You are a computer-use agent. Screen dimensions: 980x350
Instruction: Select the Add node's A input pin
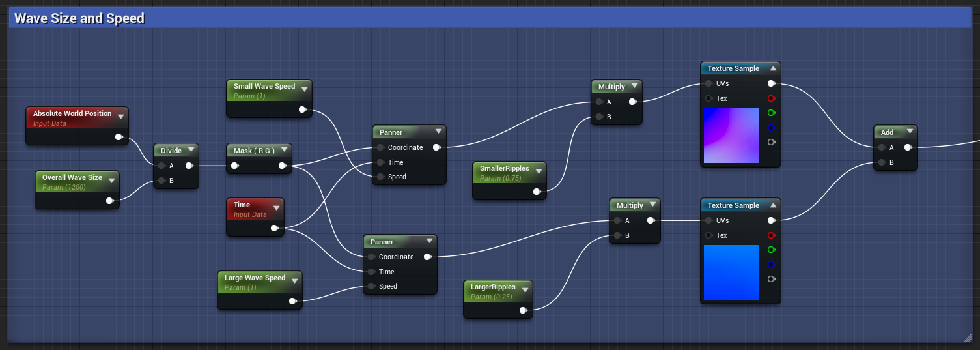(882, 147)
